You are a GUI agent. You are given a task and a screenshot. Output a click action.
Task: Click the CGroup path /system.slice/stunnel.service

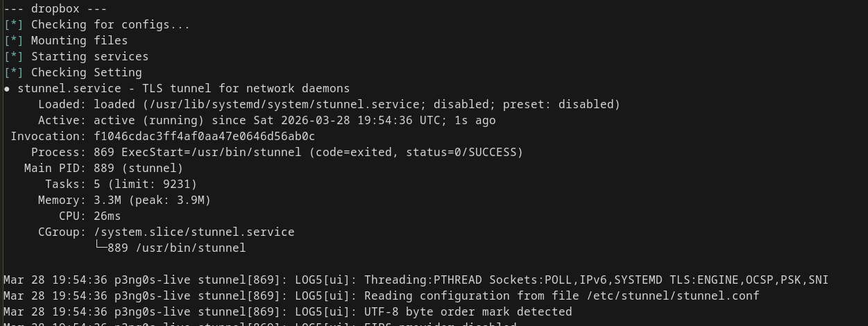click(x=194, y=232)
